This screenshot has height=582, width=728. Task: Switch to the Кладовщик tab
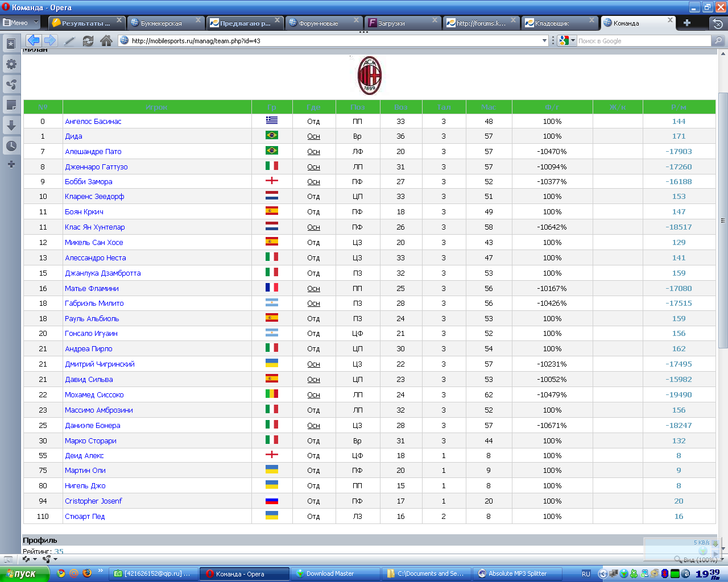(560, 23)
